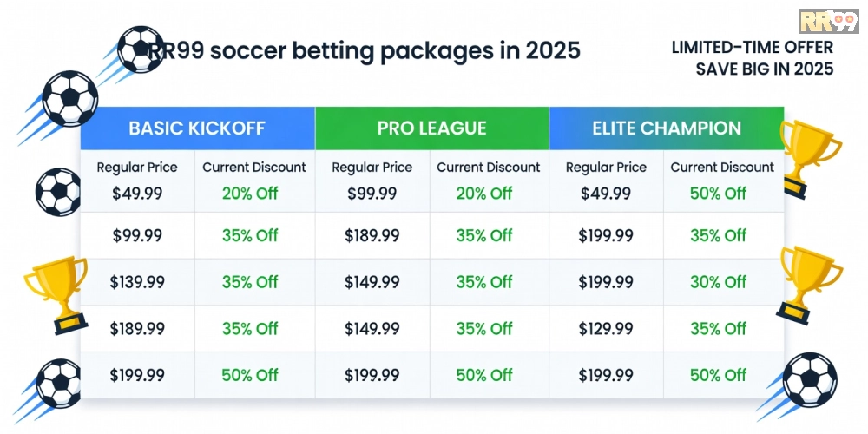Screen dimensions: 868x434
Task: Click Basic Kickoff 20% Off discount
Action: point(250,194)
